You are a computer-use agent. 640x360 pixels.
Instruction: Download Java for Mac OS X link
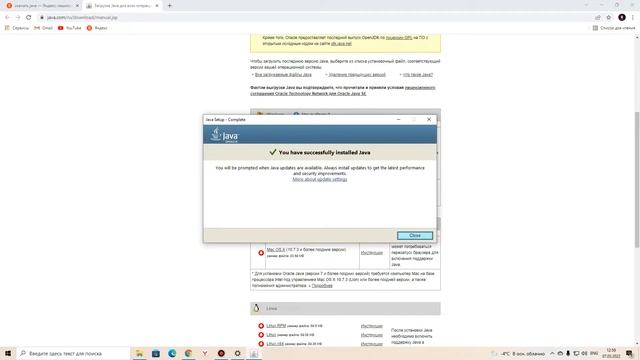276,249
